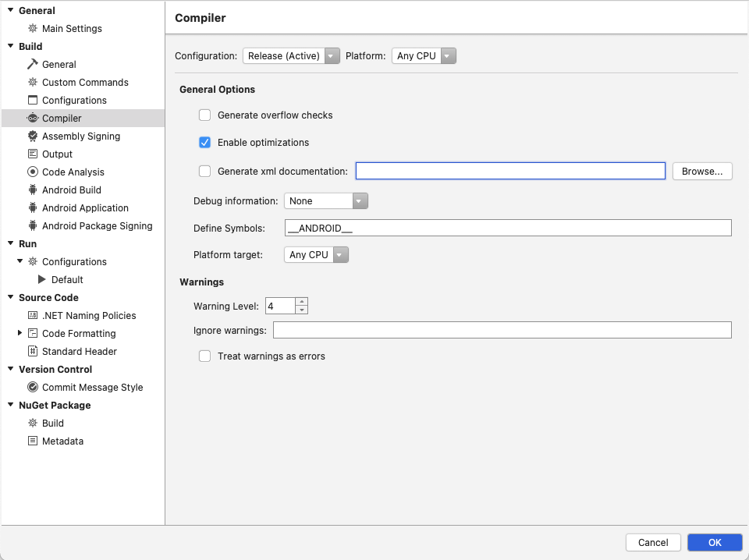Uncheck Enable optimizations
Image resolution: width=749 pixels, height=560 pixels.
205,142
